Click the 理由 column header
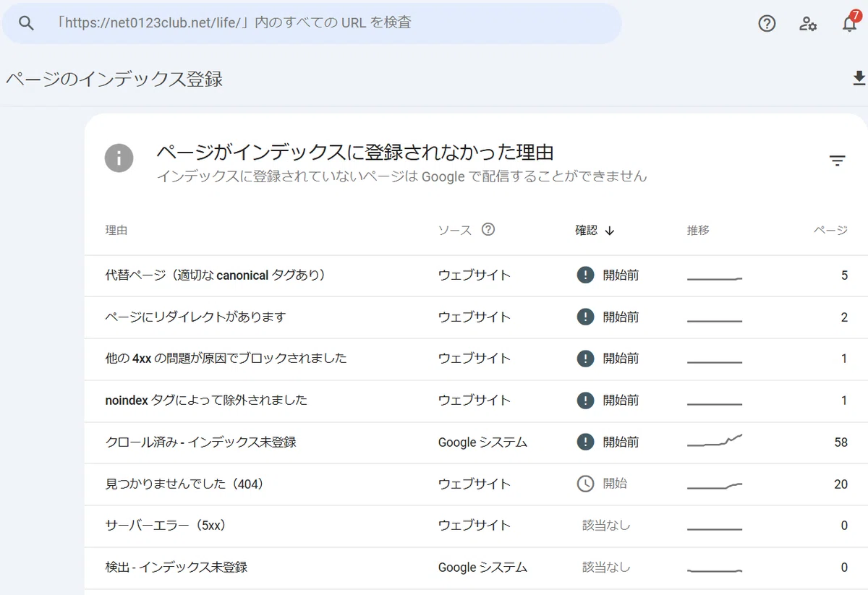 point(116,231)
